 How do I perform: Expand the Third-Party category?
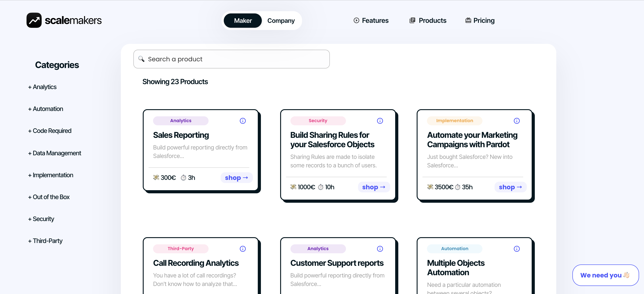click(45, 241)
